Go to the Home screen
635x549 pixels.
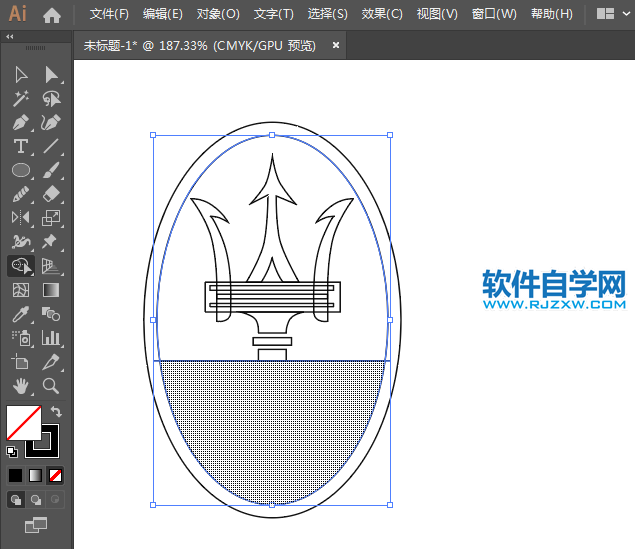(52, 15)
